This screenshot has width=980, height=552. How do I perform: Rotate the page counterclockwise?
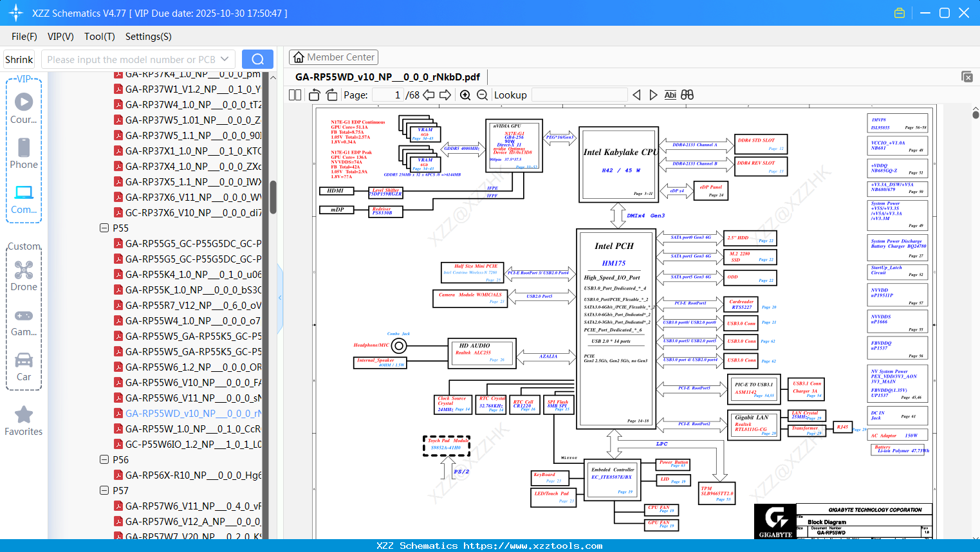point(315,95)
